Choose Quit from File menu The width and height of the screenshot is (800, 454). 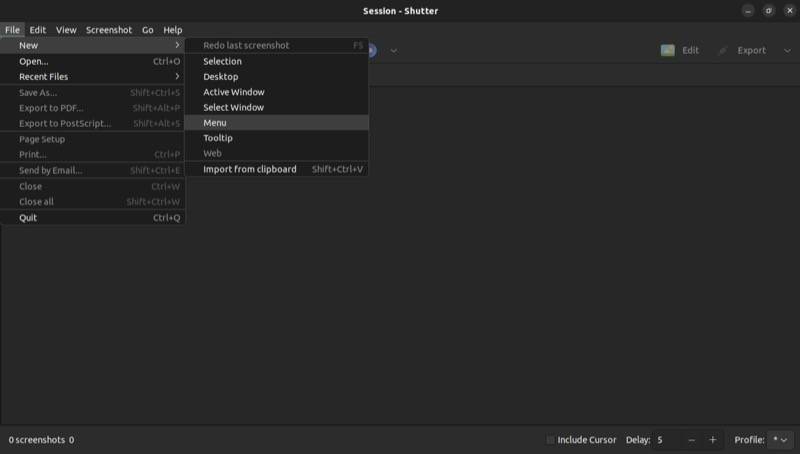point(92,218)
